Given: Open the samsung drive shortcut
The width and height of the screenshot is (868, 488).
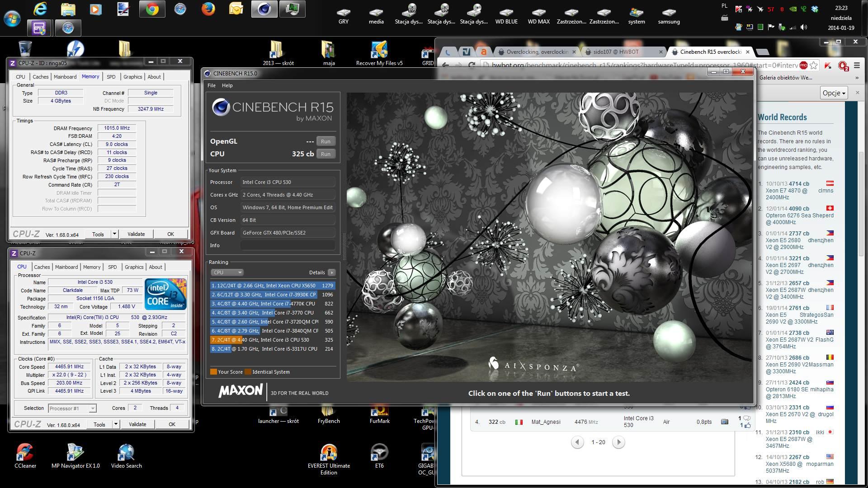Looking at the screenshot, I should 669,16.
